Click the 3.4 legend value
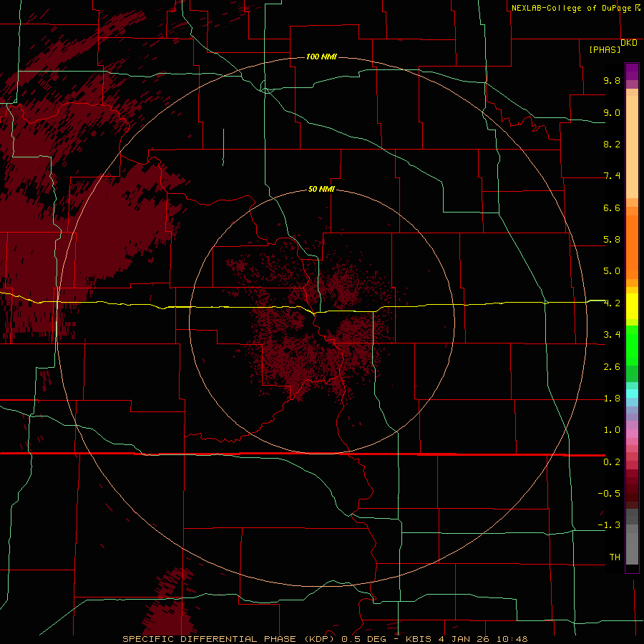 [x=612, y=335]
